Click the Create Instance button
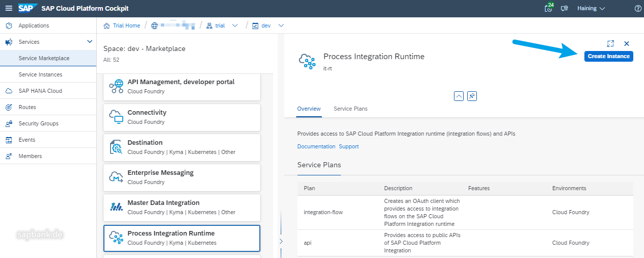The width and height of the screenshot is (644, 258). (609, 56)
